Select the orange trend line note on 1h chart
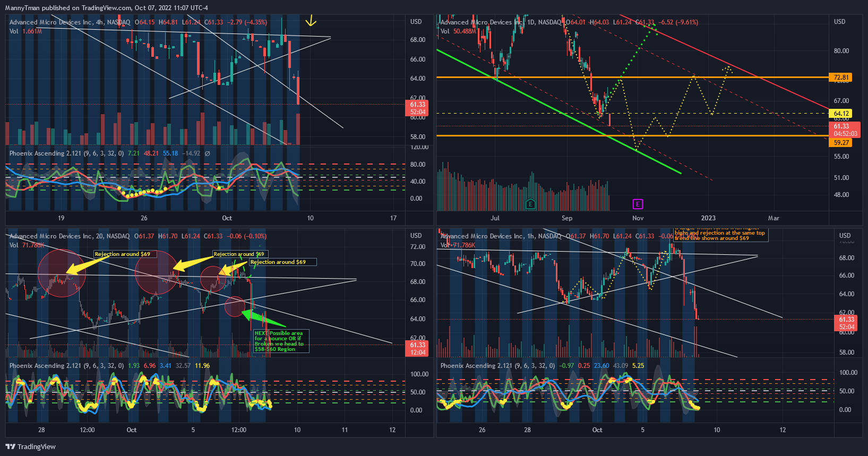The height and width of the screenshot is (456, 868). pos(720,234)
